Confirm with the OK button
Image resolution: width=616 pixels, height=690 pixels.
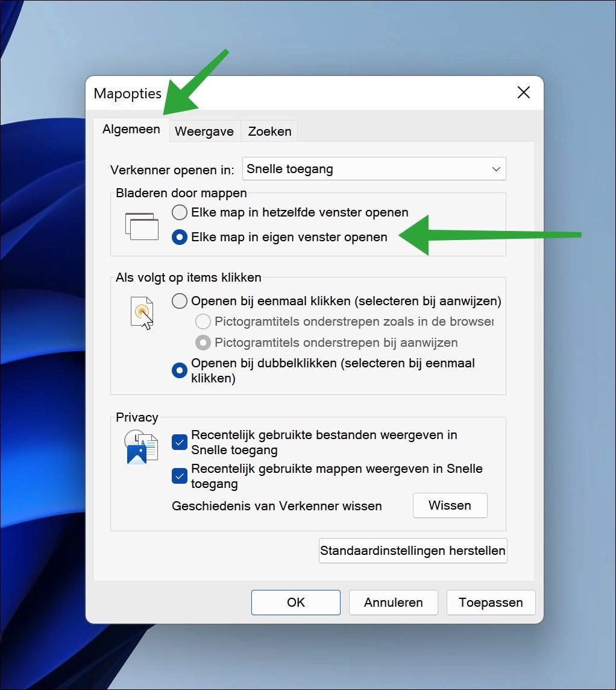[x=296, y=603]
